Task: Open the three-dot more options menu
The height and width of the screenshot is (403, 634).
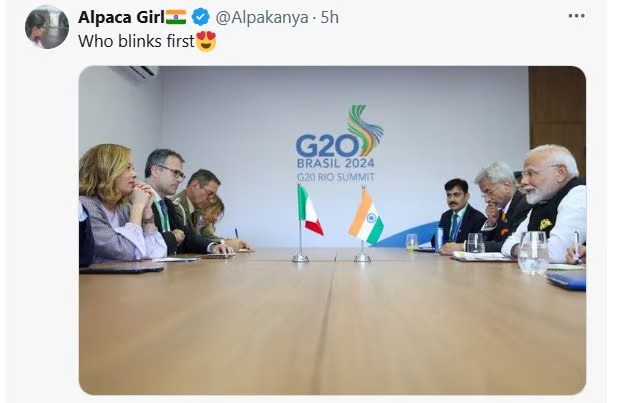Action: click(576, 16)
